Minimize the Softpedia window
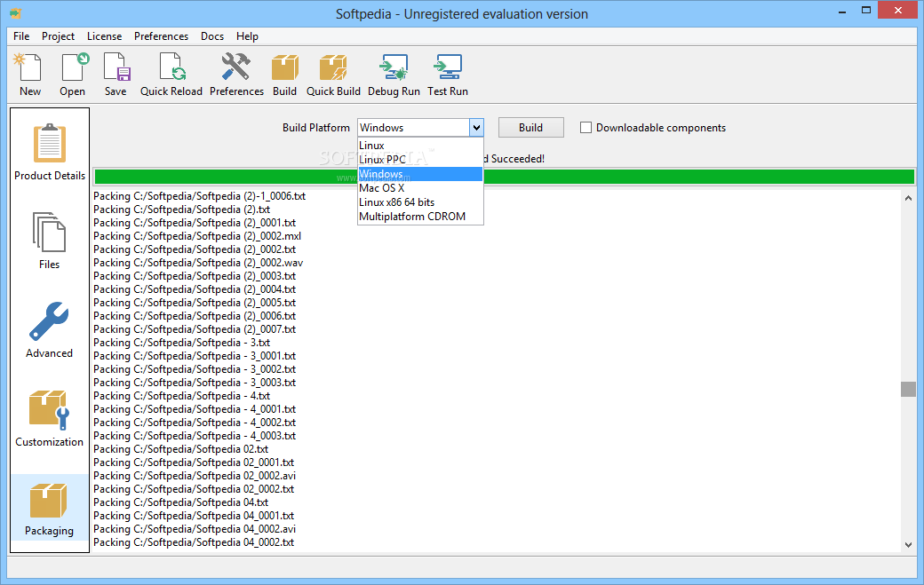 [842, 11]
